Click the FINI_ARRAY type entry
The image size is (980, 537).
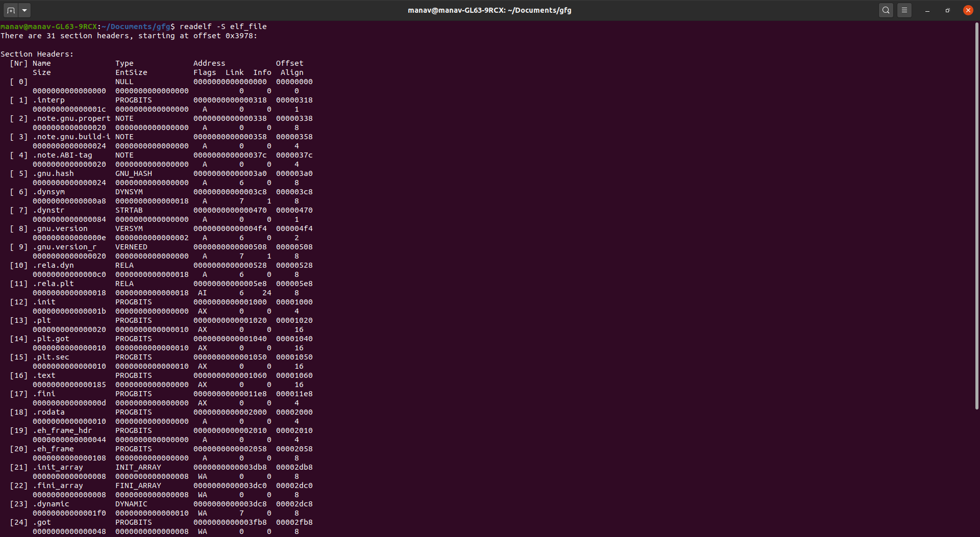(138, 485)
